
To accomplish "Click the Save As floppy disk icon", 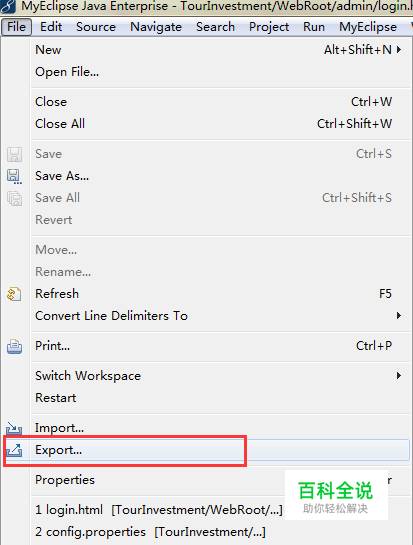I will (14, 176).
